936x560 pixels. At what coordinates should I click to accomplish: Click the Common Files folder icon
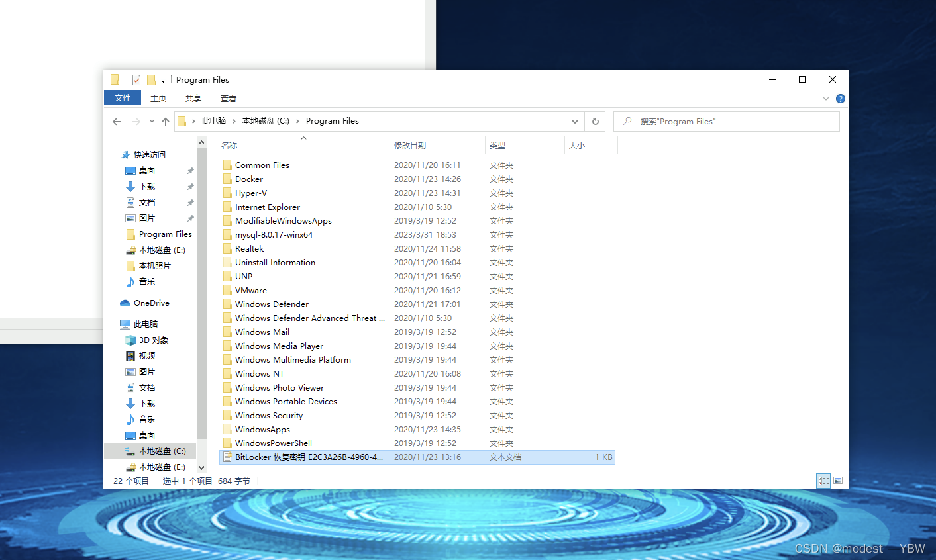227,165
